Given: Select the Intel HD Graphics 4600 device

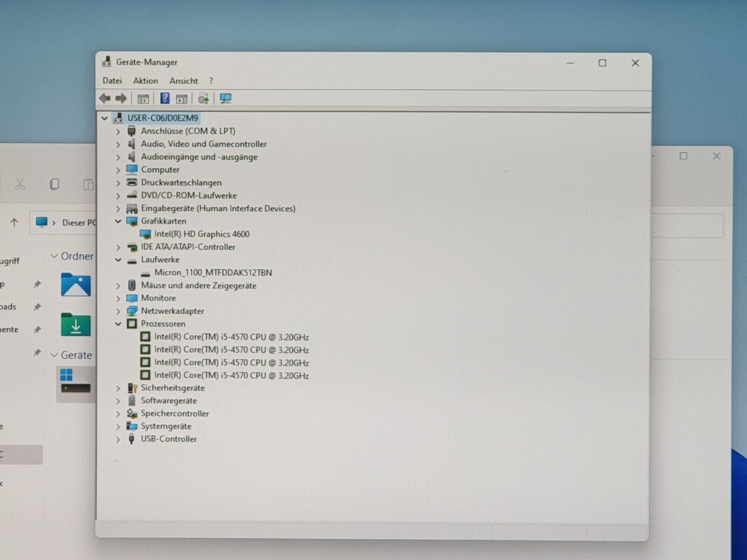Looking at the screenshot, I should pos(202,234).
